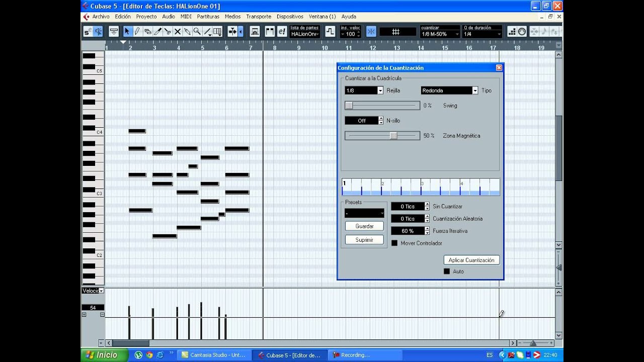Click the Internet Explorer quick launch icon
Screen dimensions: 644x362
[x=160, y=355]
